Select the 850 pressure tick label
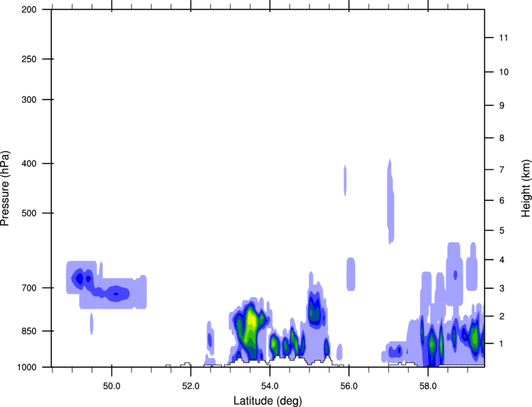 [x=29, y=331]
